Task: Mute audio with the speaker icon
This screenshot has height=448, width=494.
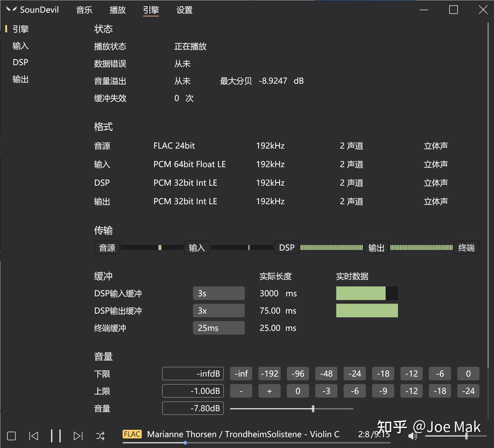Action: point(413,436)
